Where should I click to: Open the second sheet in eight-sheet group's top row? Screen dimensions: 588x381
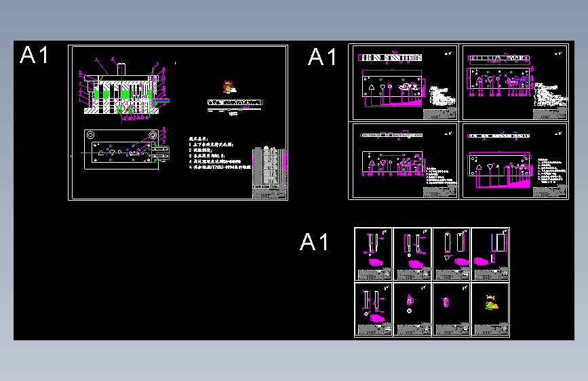(412, 254)
